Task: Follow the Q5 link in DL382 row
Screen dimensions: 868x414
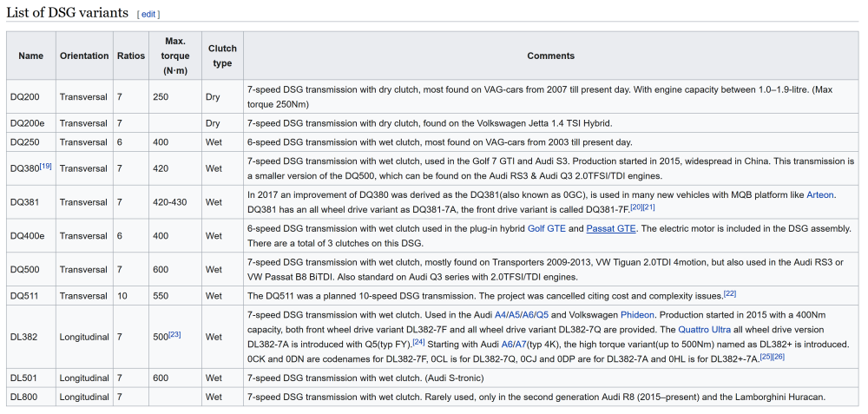Action: (x=542, y=315)
